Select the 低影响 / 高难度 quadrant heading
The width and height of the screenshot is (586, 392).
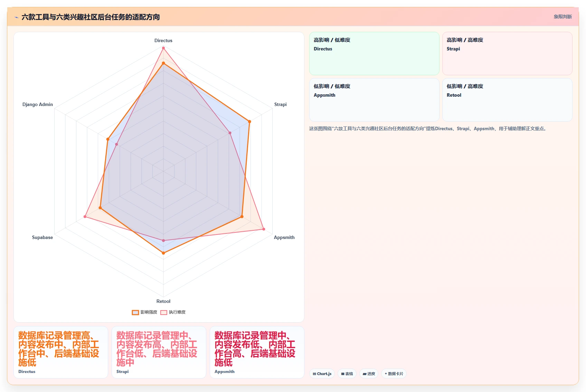coord(465,86)
